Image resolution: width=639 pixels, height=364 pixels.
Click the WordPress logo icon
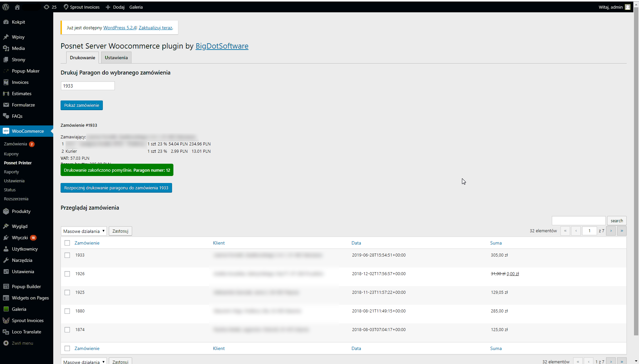tap(6, 7)
